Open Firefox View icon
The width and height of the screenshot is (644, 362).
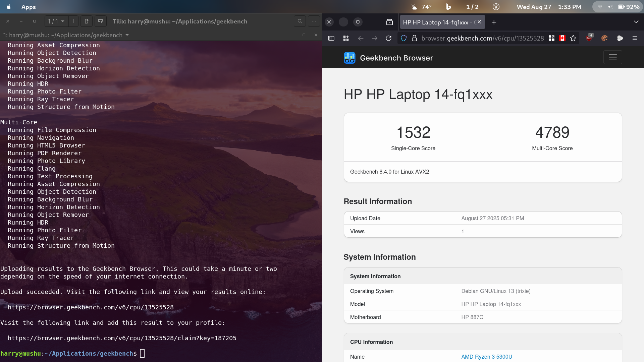389,22
